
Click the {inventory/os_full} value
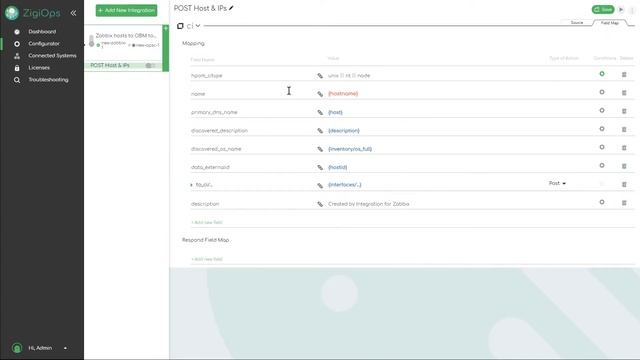(x=350, y=149)
